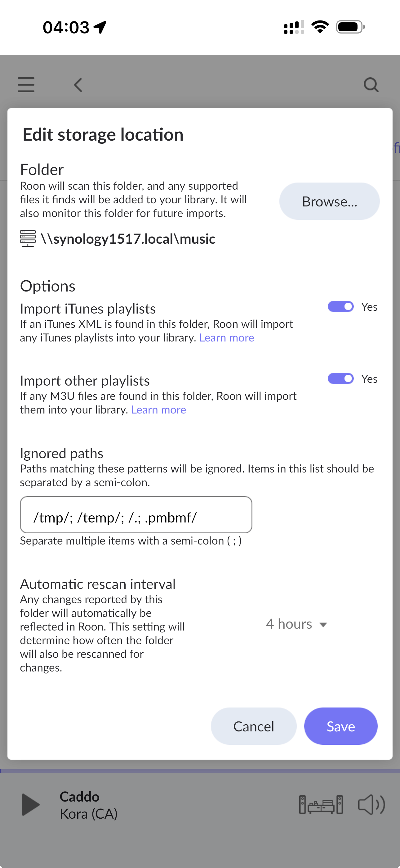Tap the Wi-Fi status icon
The width and height of the screenshot is (400, 868).
tap(320, 27)
